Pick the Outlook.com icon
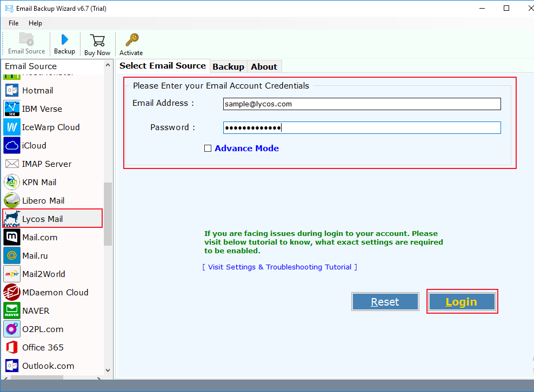This screenshot has width=534, height=392. 12,366
